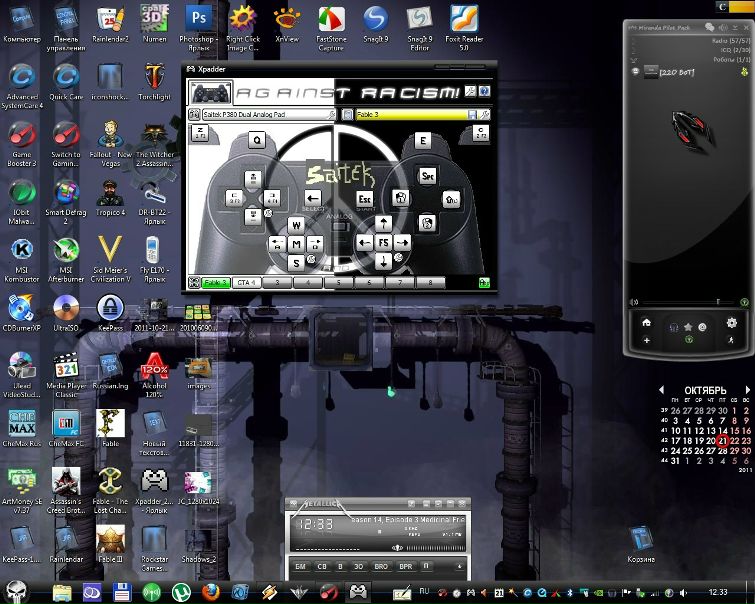
Task: Open Miranda settings gear icon
Action: click(731, 323)
